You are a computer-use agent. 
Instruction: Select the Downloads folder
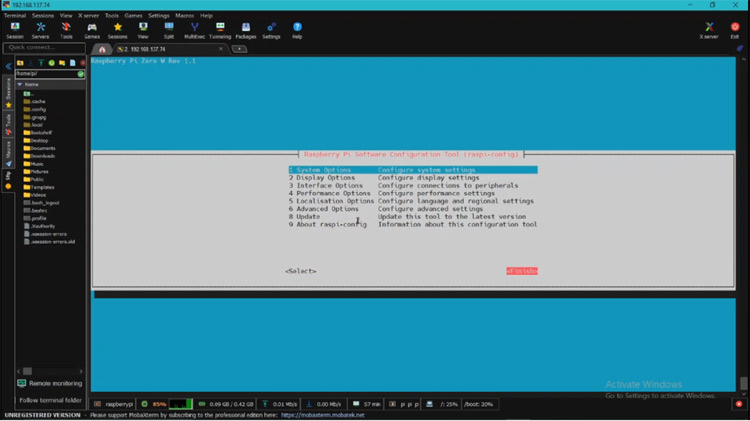(39, 156)
